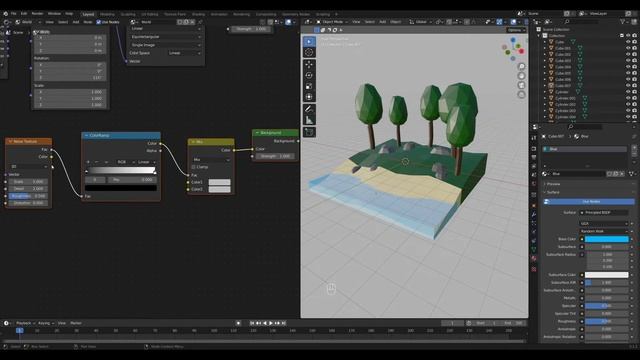Open the File menu
This screenshot has width=640, height=360.
point(13,13)
